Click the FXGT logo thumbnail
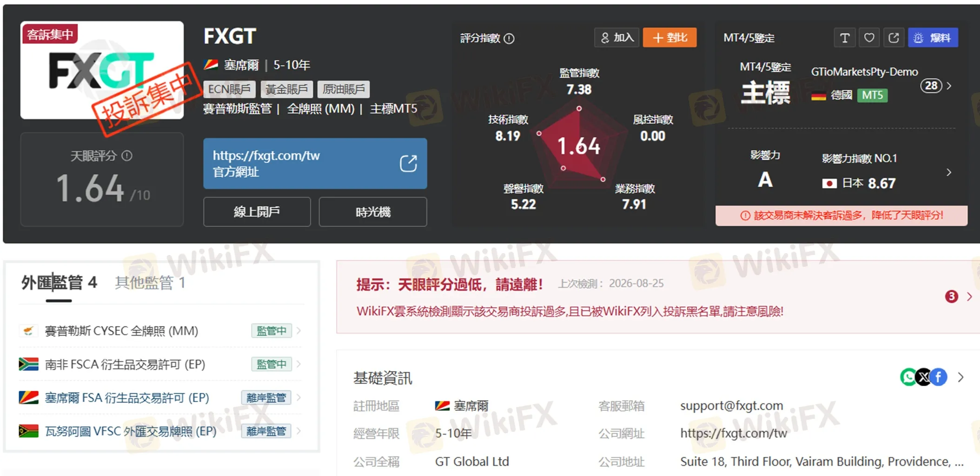The image size is (980, 476). 102,70
